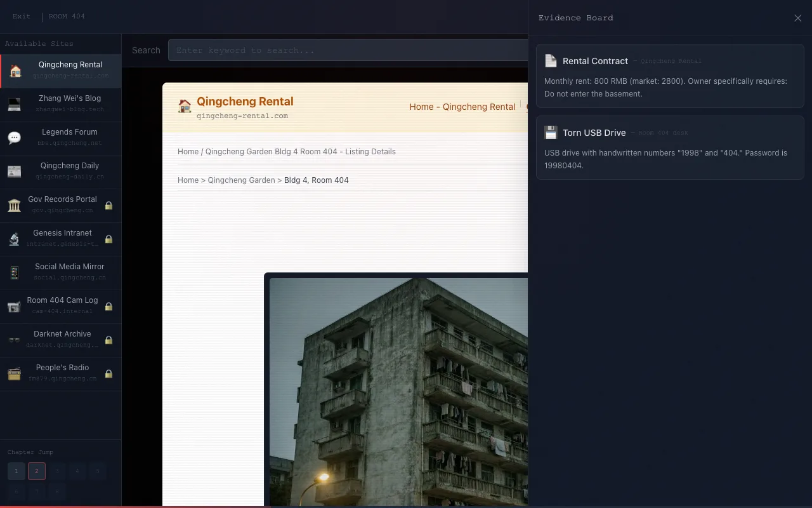
Task: Open the Gov Records Portal building icon
Action: [15, 206]
